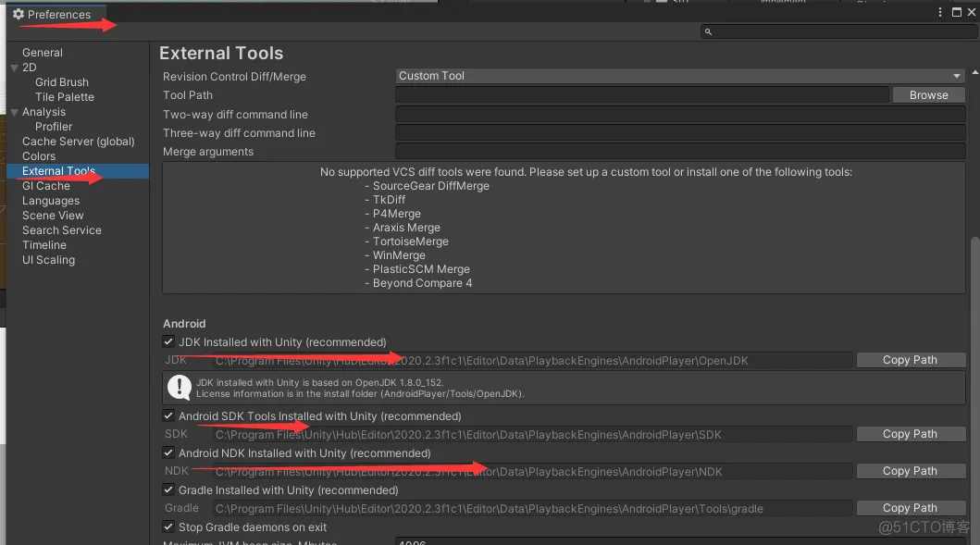Image resolution: width=980 pixels, height=545 pixels.
Task: Toggle JDK Installed with Unity checkbox
Action: (x=168, y=341)
